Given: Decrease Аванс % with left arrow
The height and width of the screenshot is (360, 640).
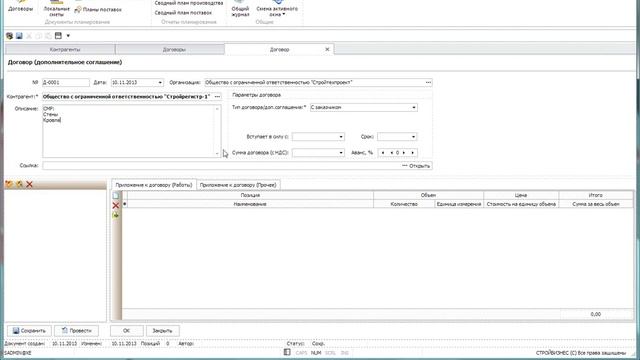Looking at the screenshot, I should [x=391, y=153].
